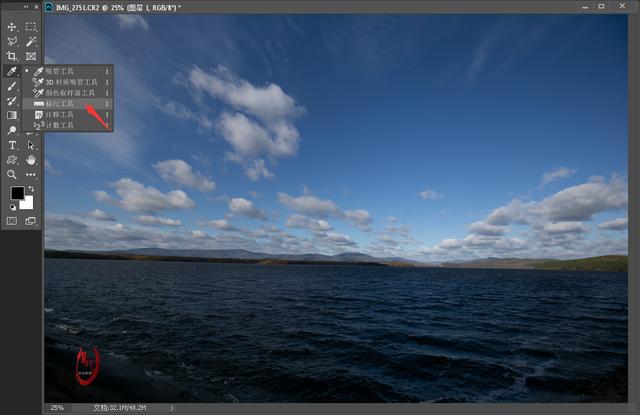The height and width of the screenshot is (415, 640).
Task: Expand the status bar info arrow
Action: (x=171, y=408)
